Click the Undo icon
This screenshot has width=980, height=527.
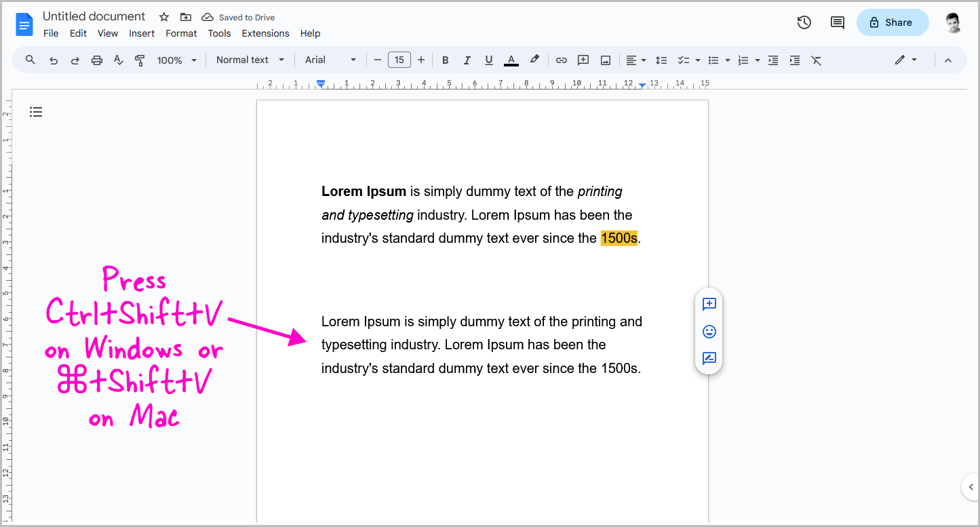(54, 60)
